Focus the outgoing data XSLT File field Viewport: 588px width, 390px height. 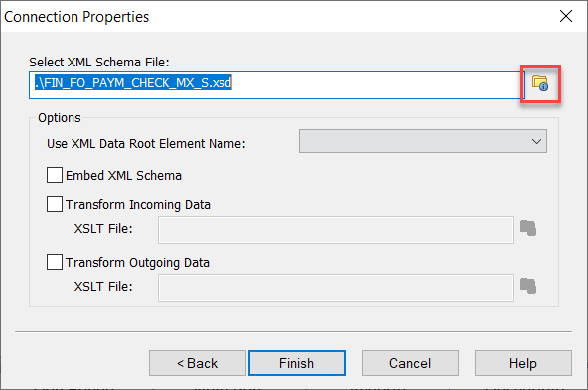(x=336, y=288)
